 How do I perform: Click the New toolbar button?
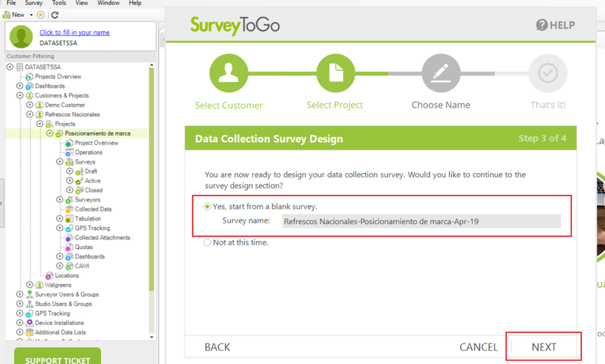pyautogui.click(x=14, y=15)
